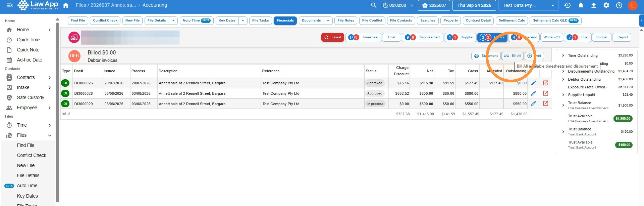Expand the Intake sidebar chevron

[x=50, y=88]
